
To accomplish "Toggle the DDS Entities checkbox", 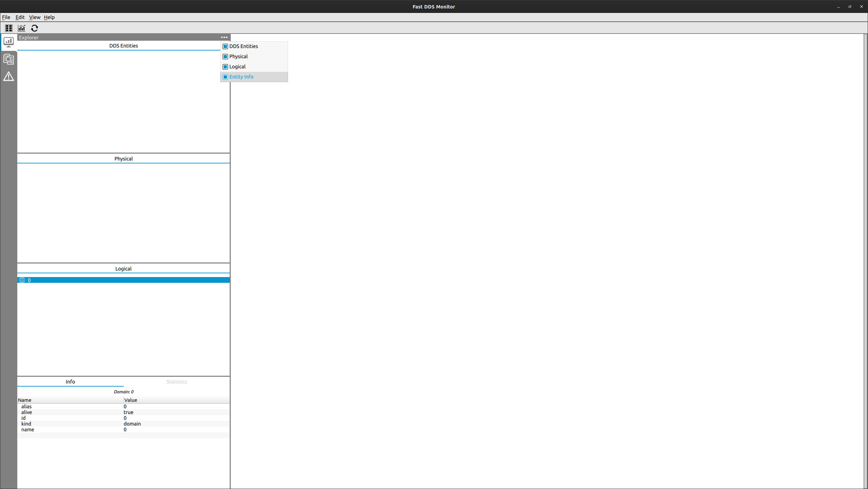I will pos(225,46).
